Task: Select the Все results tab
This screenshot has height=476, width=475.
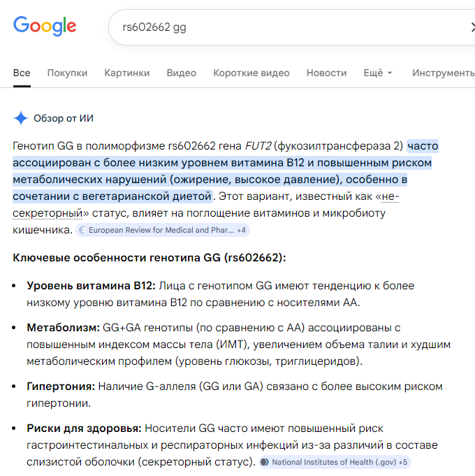Action: (x=22, y=73)
